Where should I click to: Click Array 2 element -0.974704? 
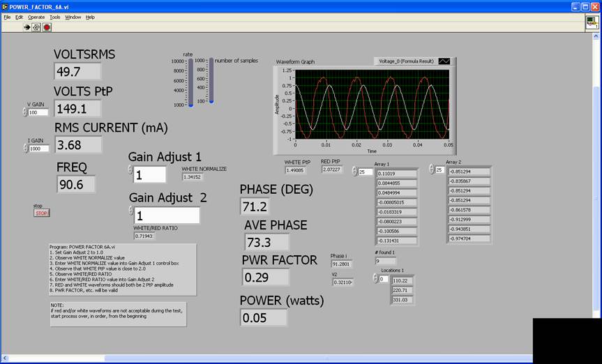[x=469, y=238]
